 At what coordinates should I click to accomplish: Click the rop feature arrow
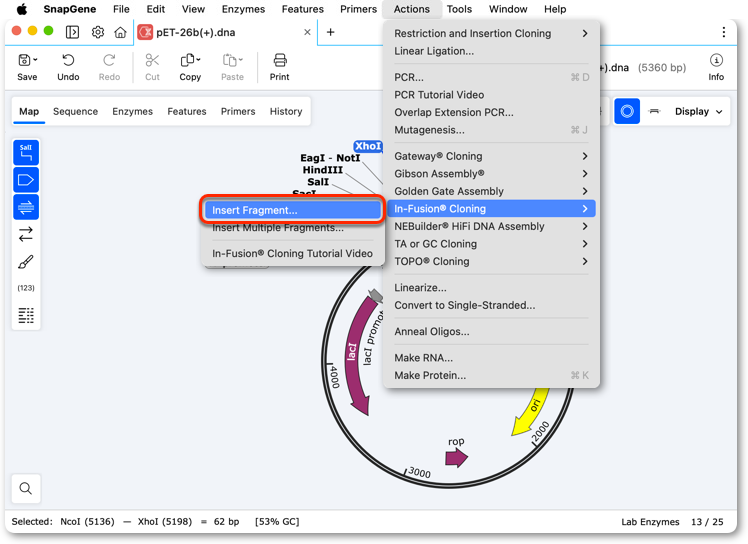[457, 458]
